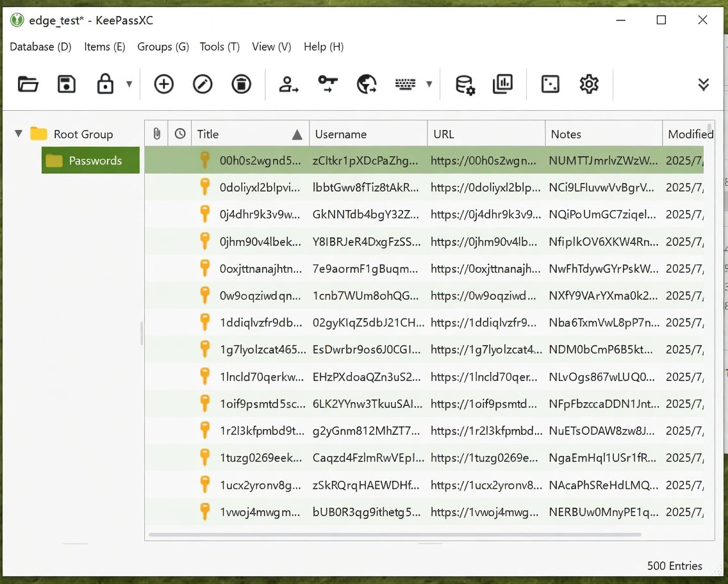The height and width of the screenshot is (584, 728).
Task: Open database folder icon in toolbar
Action: point(28,85)
